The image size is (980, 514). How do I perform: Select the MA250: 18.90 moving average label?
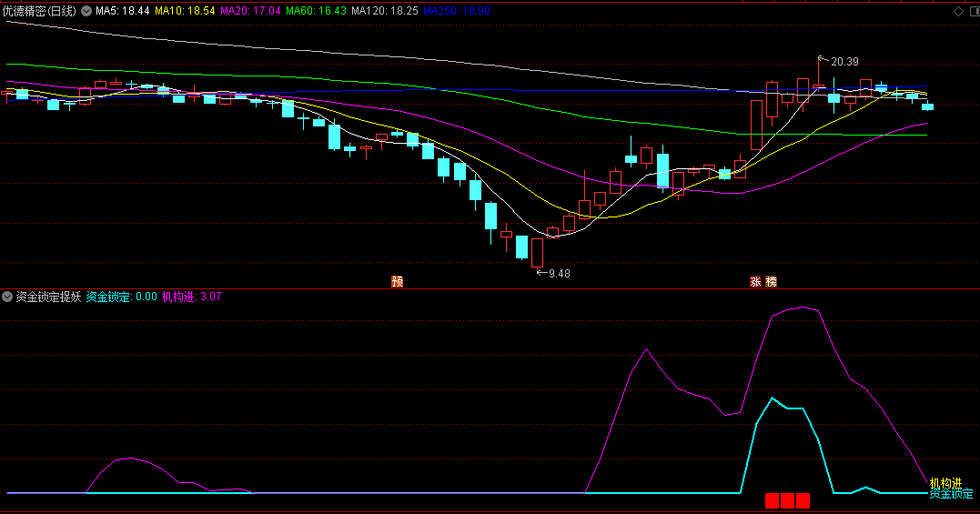tap(457, 11)
